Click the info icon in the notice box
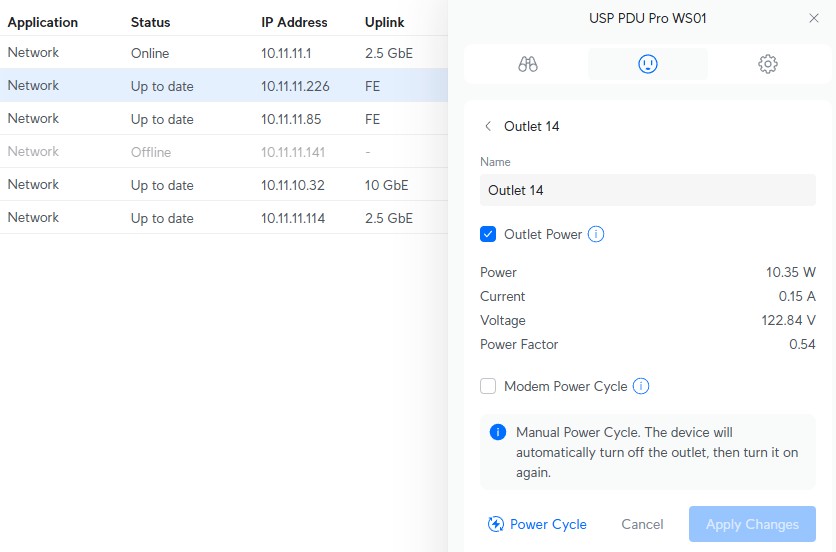The width and height of the screenshot is (836, 552). click(497, 433)
